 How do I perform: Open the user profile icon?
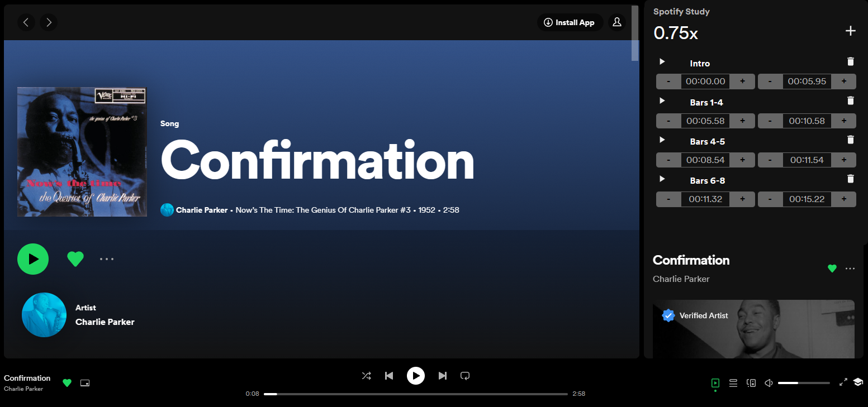(x=617, y=22)
